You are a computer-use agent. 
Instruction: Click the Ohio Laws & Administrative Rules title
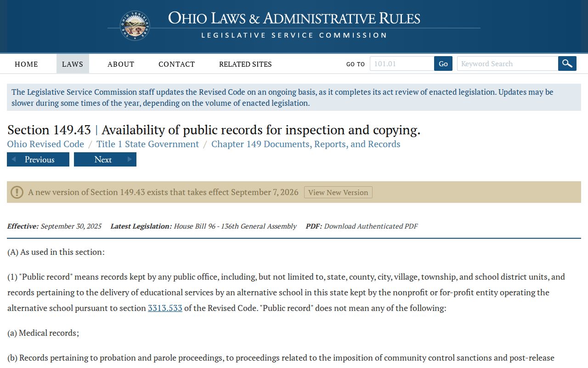[294, 18]
